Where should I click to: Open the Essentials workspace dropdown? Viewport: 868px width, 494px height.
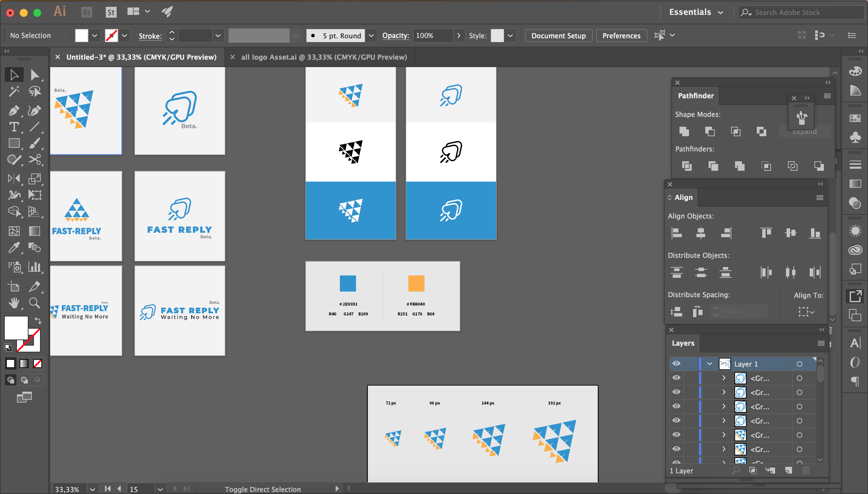pyautogui.click(x=696, y=12)
